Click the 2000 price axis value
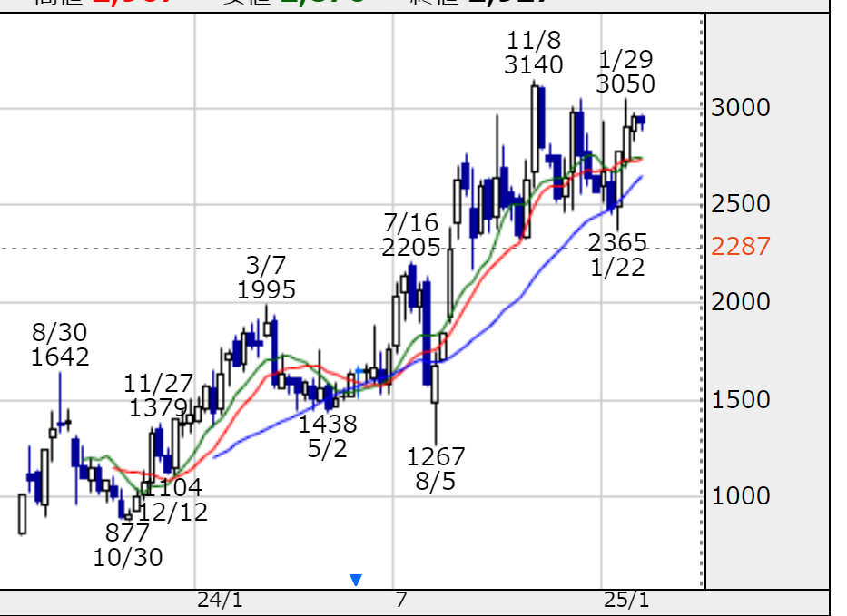This screenshot has width=847, height=616. [740, 302]
